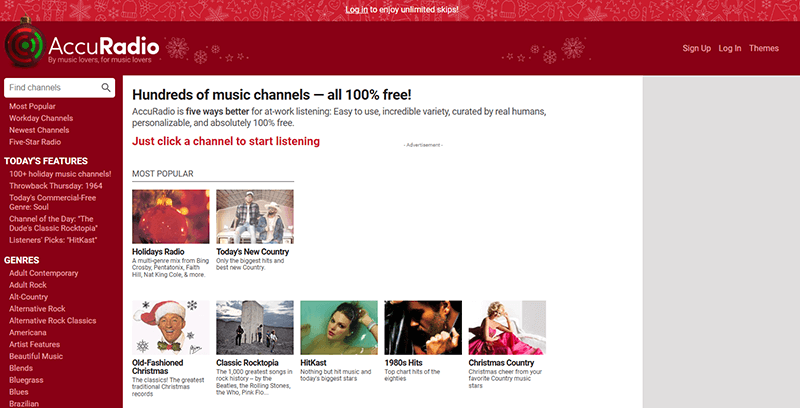Open Five-Star Radio sidebar link
This screenshot has height=408, width=800.
(35, 142)
